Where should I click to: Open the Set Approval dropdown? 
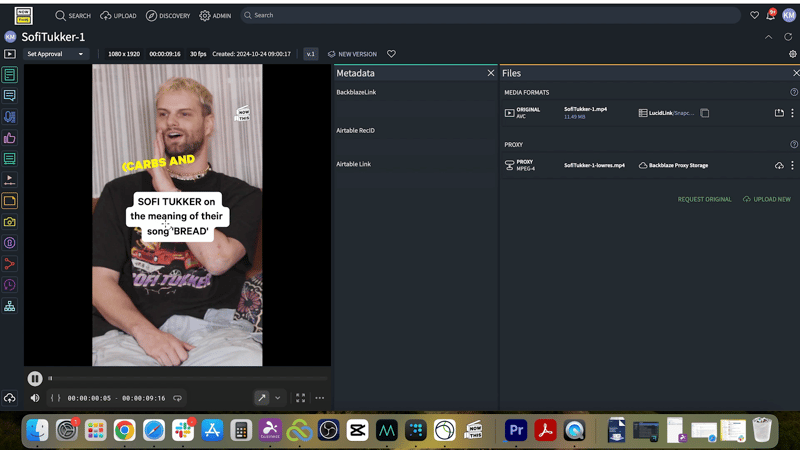[55, 54]
